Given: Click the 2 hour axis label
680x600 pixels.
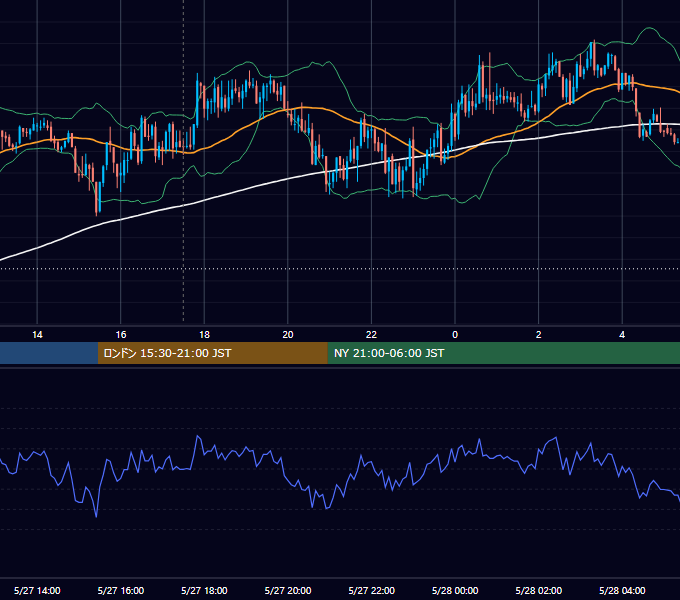Looking at the screenshot, I should (539, 335).
